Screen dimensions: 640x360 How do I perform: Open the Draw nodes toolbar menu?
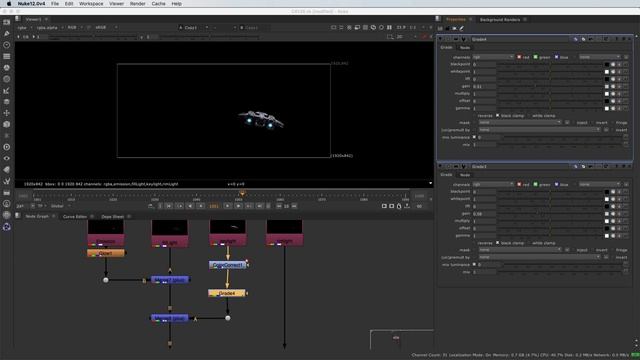click(x=7, y=33)
